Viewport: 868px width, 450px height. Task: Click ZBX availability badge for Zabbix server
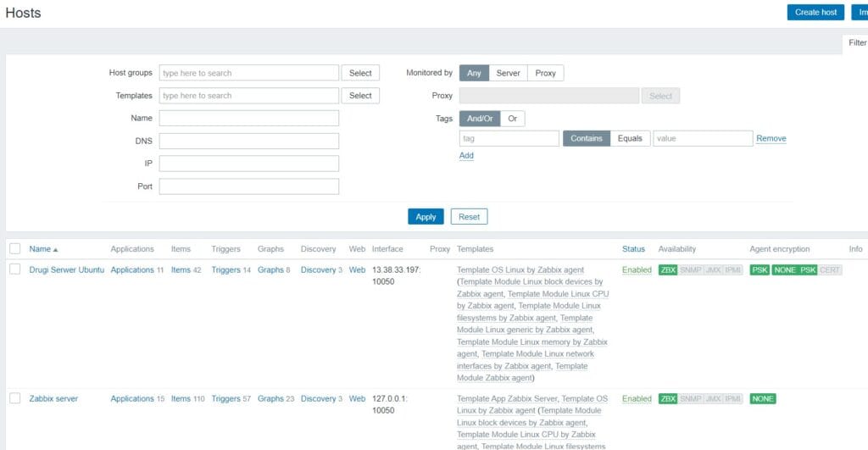(x=668, y=398)
